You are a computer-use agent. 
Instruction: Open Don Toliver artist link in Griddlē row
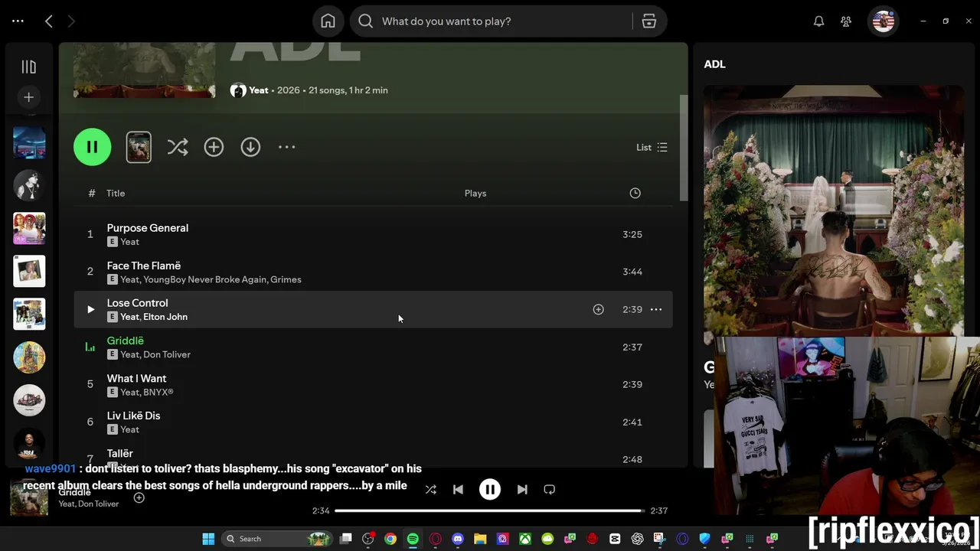click(167, 354)
